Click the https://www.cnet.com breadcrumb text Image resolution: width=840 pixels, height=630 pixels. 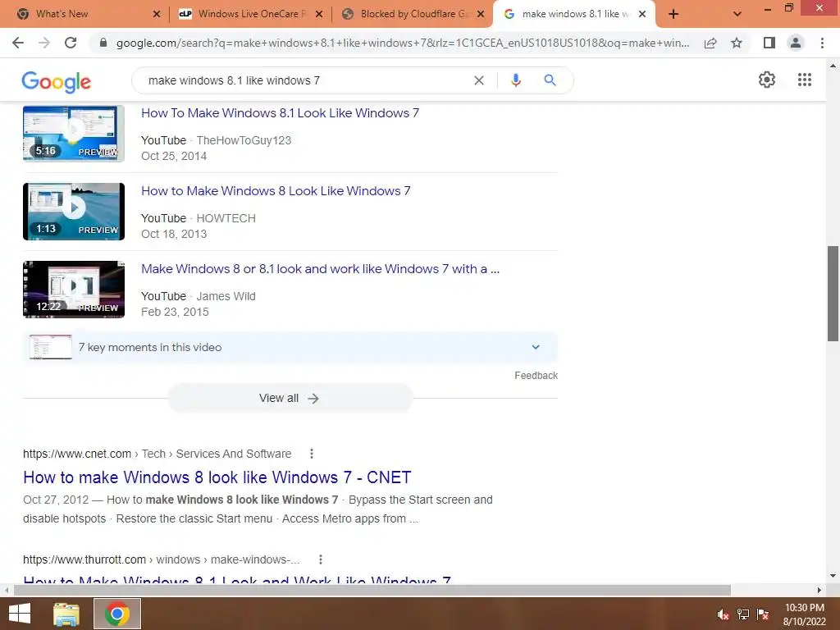(x=77, y=454)
